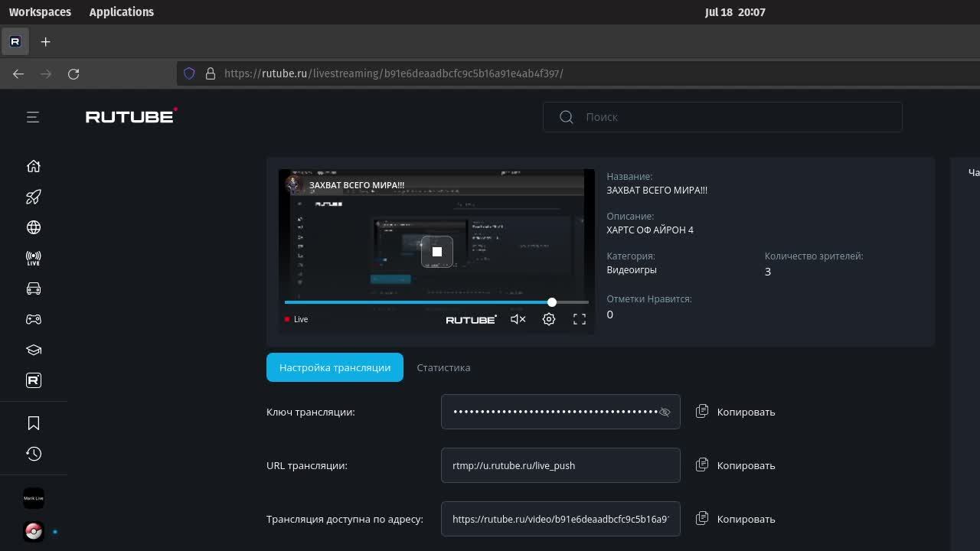Copy rtmp URL via Копировать text
980x551 pixels.
746,465
